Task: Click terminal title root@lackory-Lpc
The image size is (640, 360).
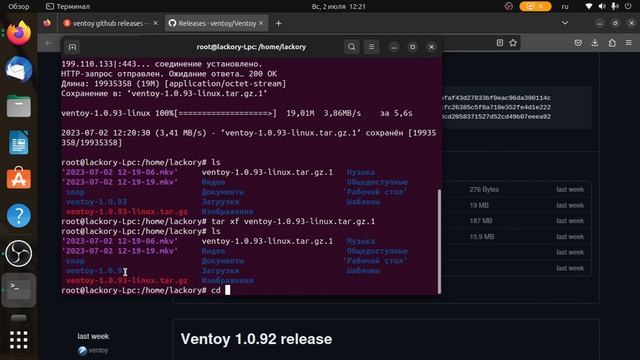Action: (x=251, y=47)
